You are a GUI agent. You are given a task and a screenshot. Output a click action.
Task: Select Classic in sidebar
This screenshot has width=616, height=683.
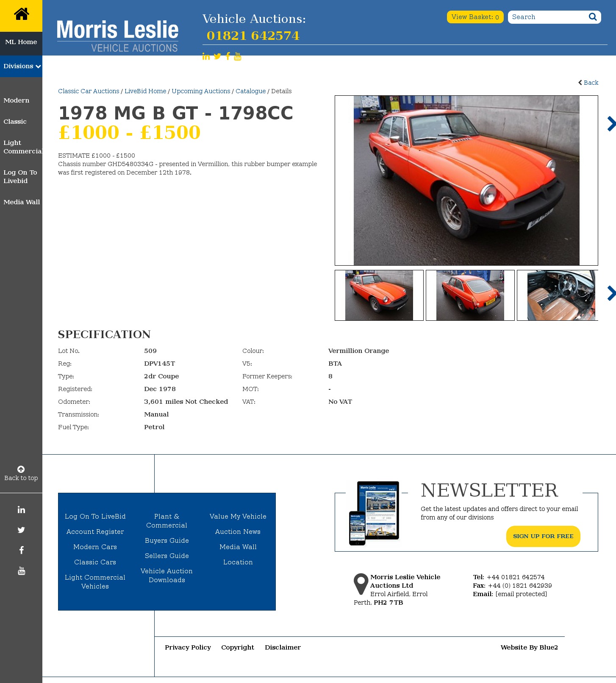[x=15, y=122]
